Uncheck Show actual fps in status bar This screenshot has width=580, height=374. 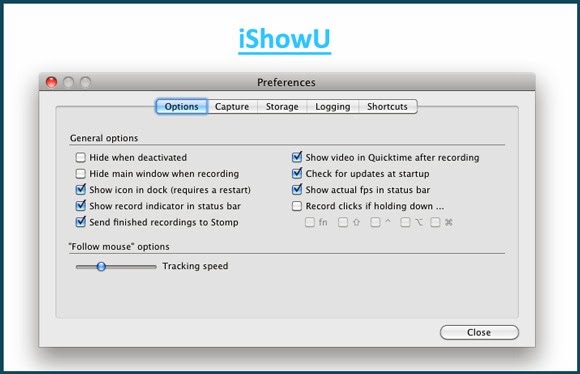297,190
